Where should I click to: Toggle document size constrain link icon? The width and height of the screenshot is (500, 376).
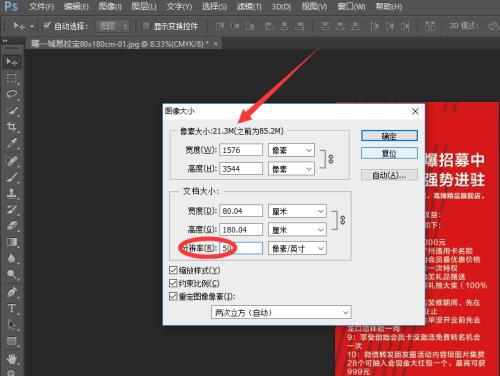click(343, 220)
